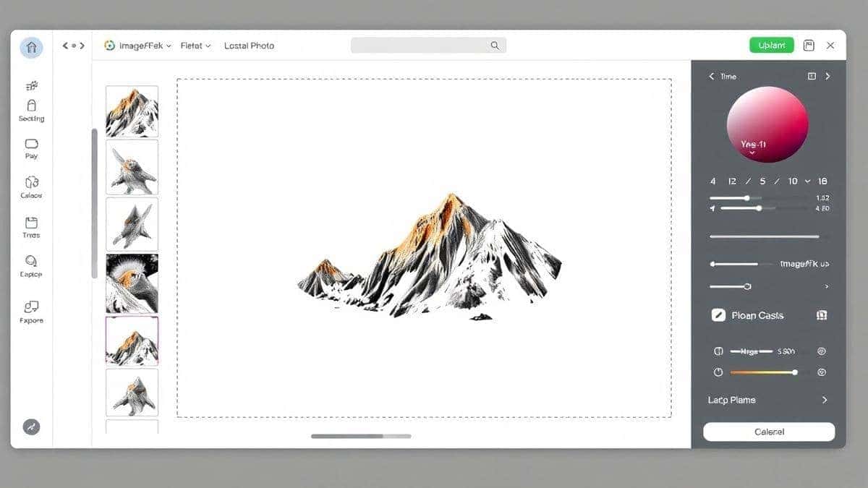Select the highlighted fifth mountain thumbnail
868x488 pixels.
(x=132, y=341)
